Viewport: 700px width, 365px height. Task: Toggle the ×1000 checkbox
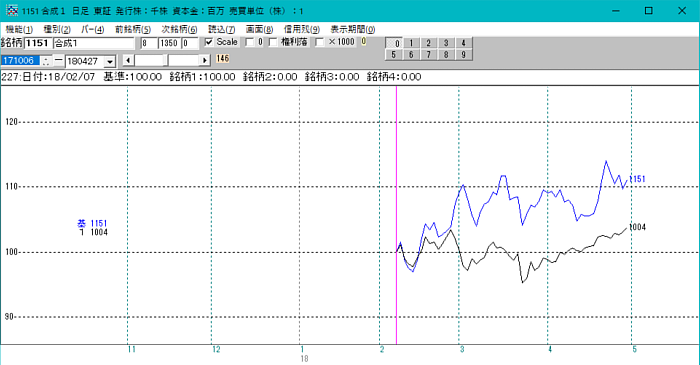(x=320, y=42)
